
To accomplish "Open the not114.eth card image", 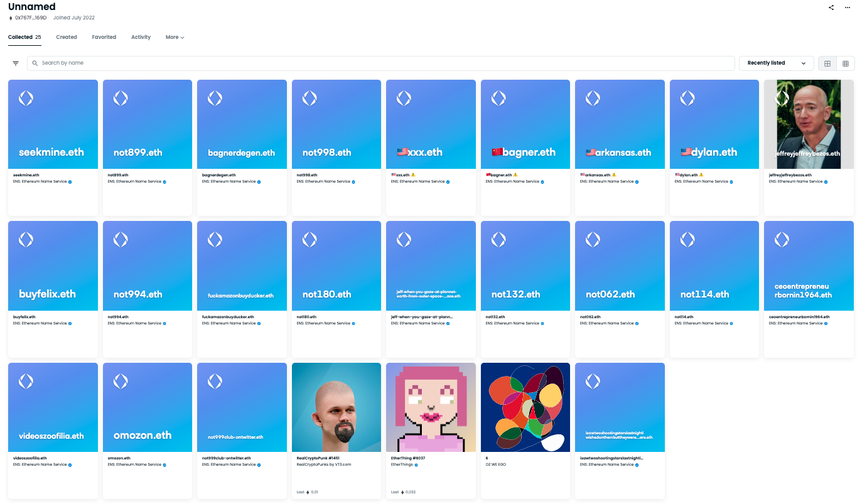I will coord(714,265).
